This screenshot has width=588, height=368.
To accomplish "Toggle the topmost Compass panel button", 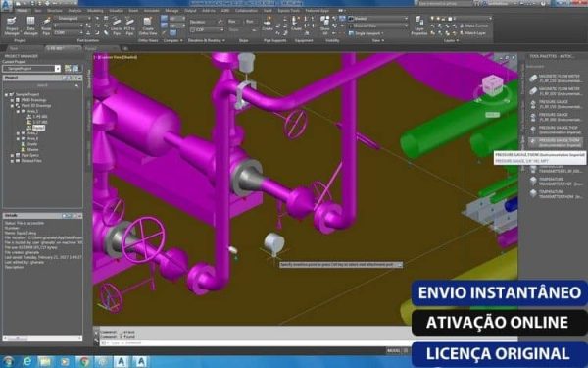I will [x=164, y=18].
